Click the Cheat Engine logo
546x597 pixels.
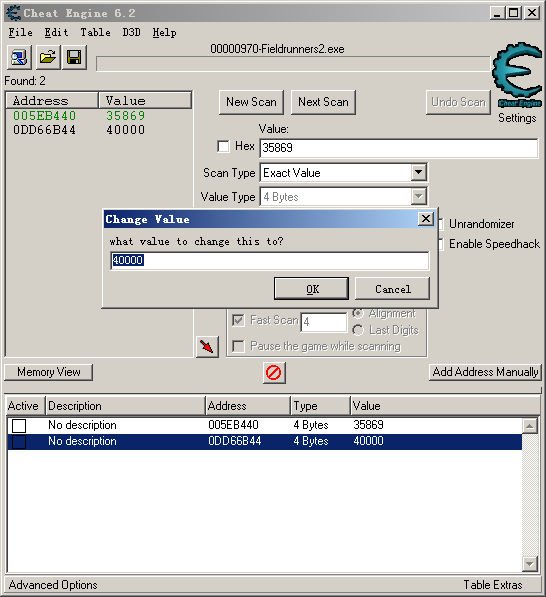pyautogui.click(x=517, y=75)
